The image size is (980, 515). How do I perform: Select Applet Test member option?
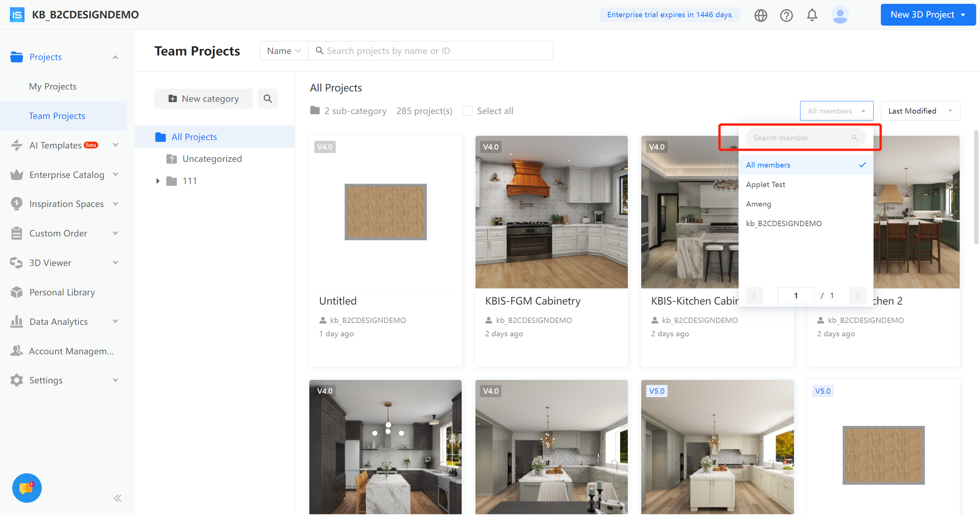(766, 184)
